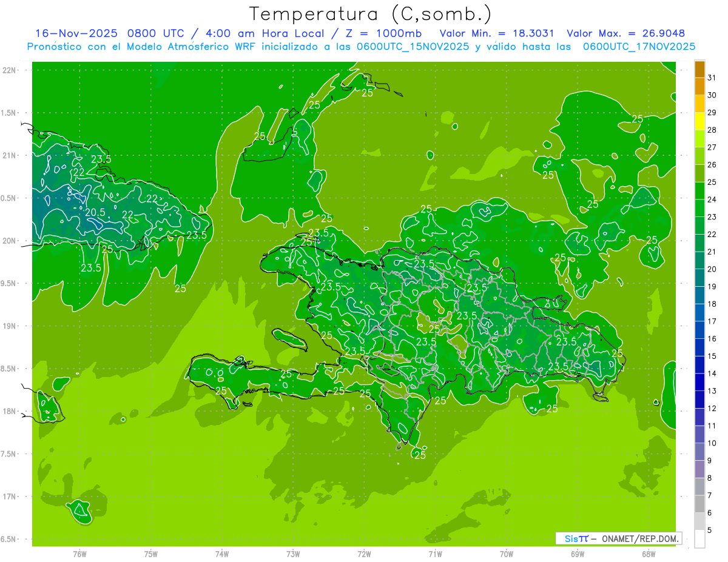Click the purple swatch between 9 and 10
This screenshot has width=728, height=562.
point(699,452)
